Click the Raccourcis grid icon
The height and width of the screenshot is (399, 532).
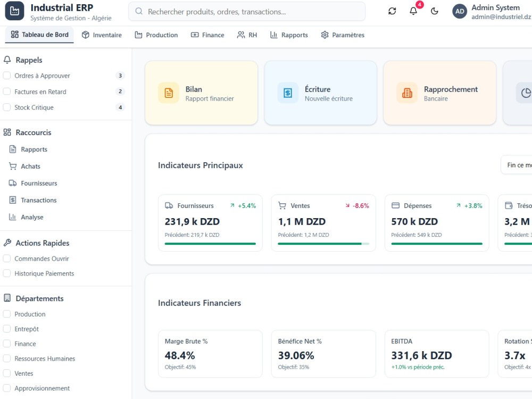pyautogui.click(x=7, y=132)
